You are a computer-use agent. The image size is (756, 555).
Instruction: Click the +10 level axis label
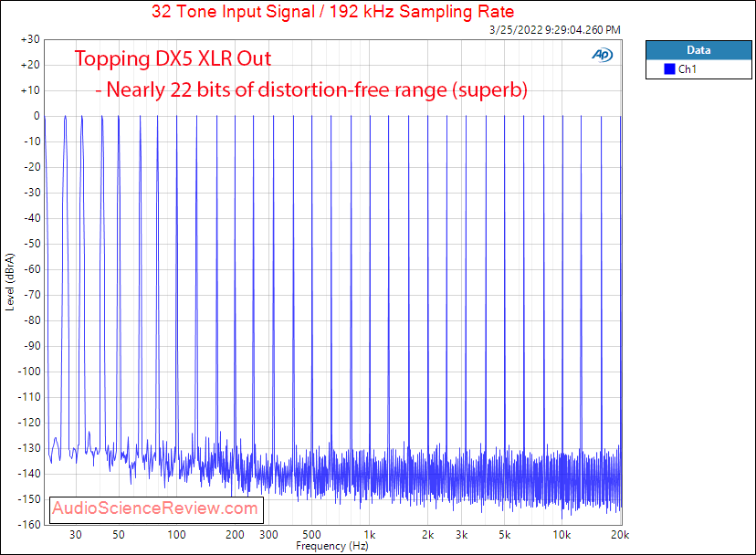click(x=30, y=90)
